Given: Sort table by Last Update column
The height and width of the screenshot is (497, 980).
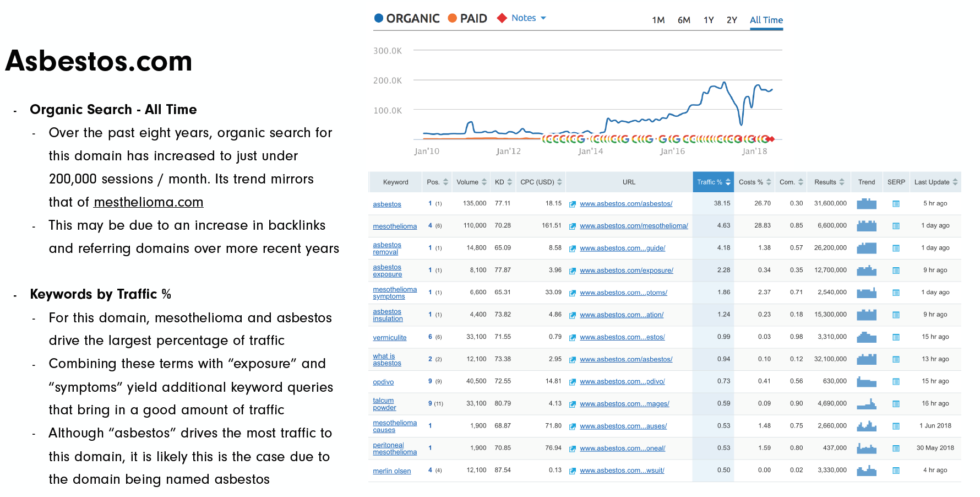Looking at the screenshot, I should [x=937, y=182].
